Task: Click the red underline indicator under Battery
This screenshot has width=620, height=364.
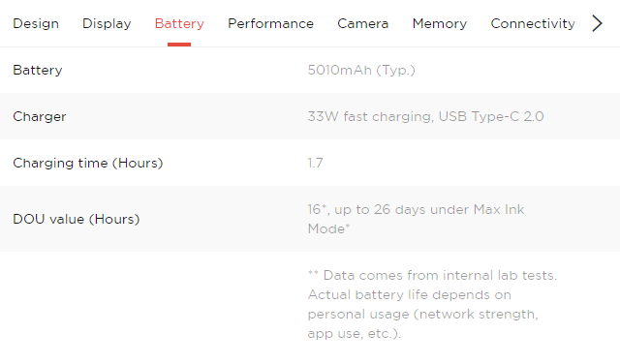Action: [179, 45]
